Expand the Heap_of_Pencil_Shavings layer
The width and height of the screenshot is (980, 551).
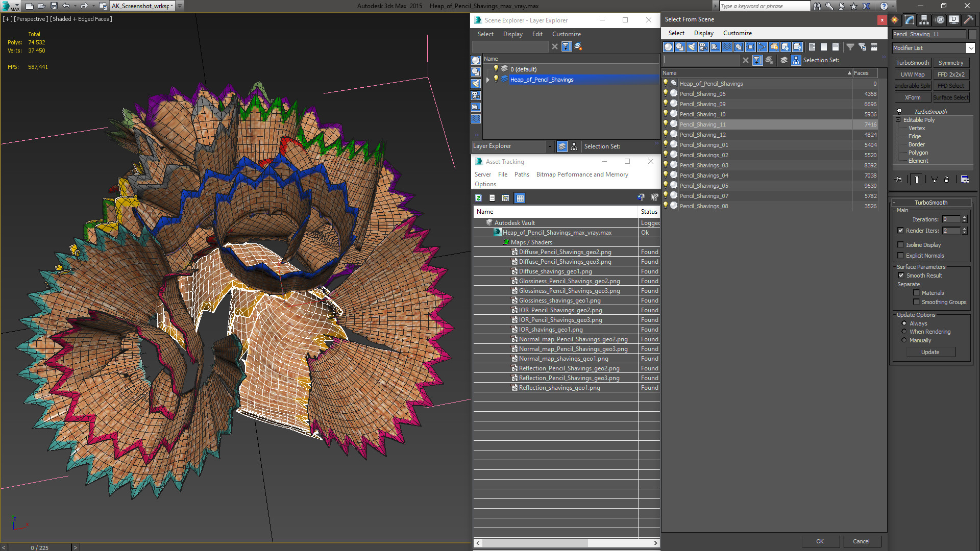tap(488, 80)
